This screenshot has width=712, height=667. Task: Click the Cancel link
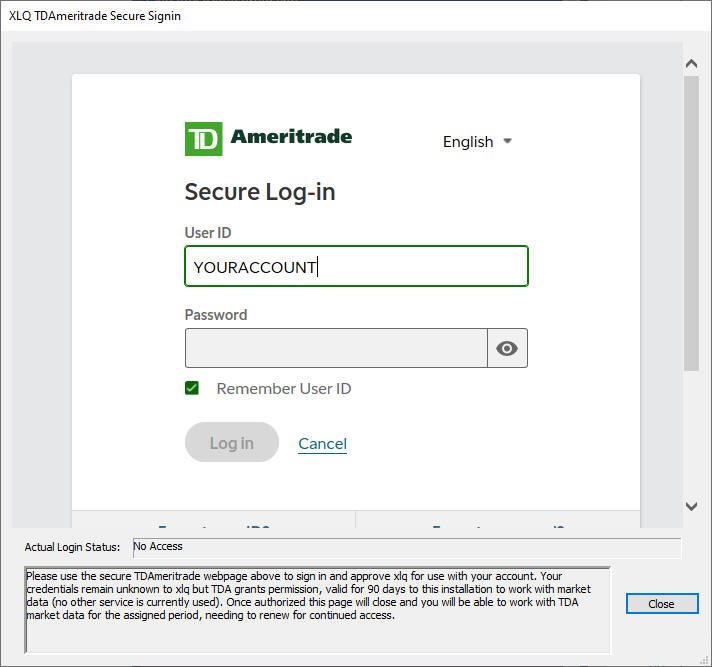tap(322, 444)
